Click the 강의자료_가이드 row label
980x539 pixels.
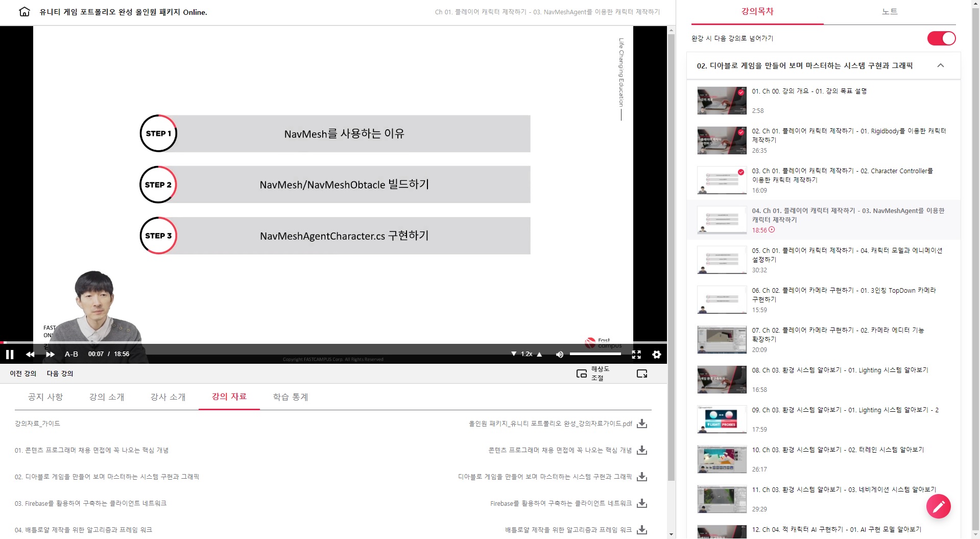coord(37,424)
